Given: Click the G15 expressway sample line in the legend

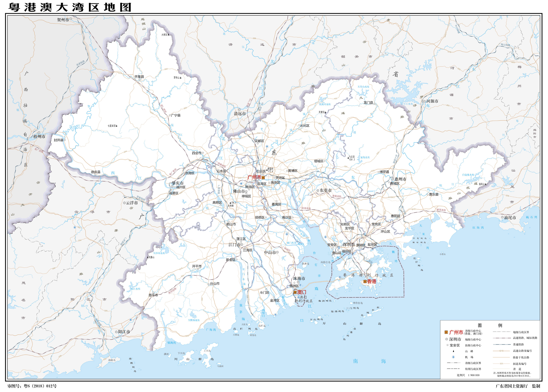Looking at the screenshot, I should click(x=501, y=351).
